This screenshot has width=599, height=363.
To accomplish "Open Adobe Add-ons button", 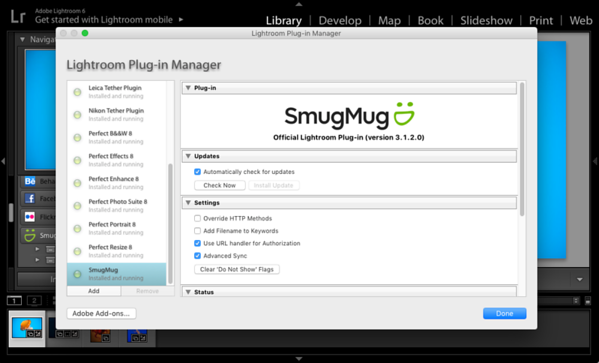I will (x=101, y=313).
